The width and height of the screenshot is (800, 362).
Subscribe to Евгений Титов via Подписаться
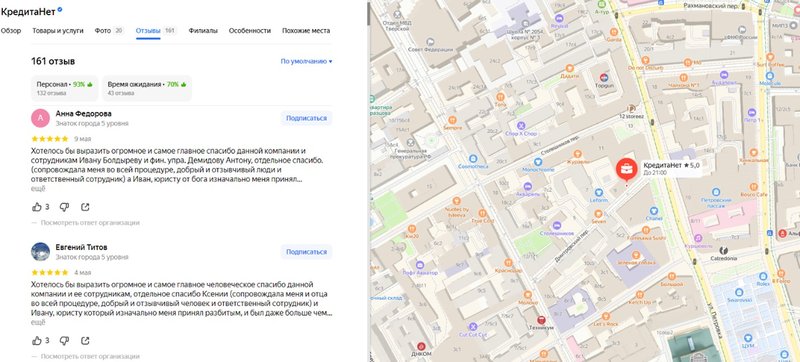[306, 251]
